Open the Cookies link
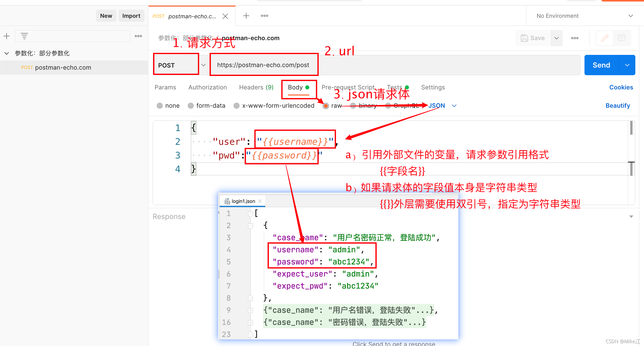Screen dimensions: 644x346 tap(621, 87)
